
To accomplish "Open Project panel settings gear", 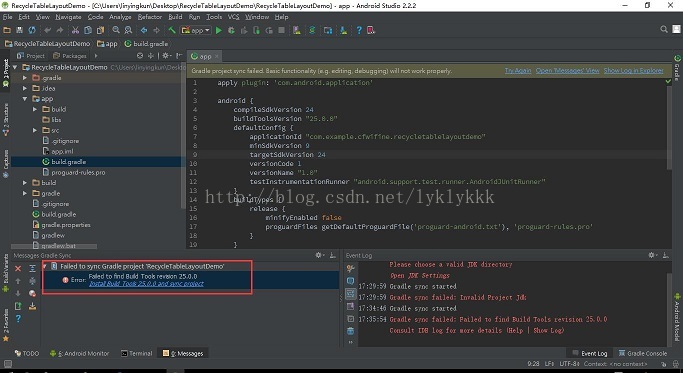I will [166, 56].
